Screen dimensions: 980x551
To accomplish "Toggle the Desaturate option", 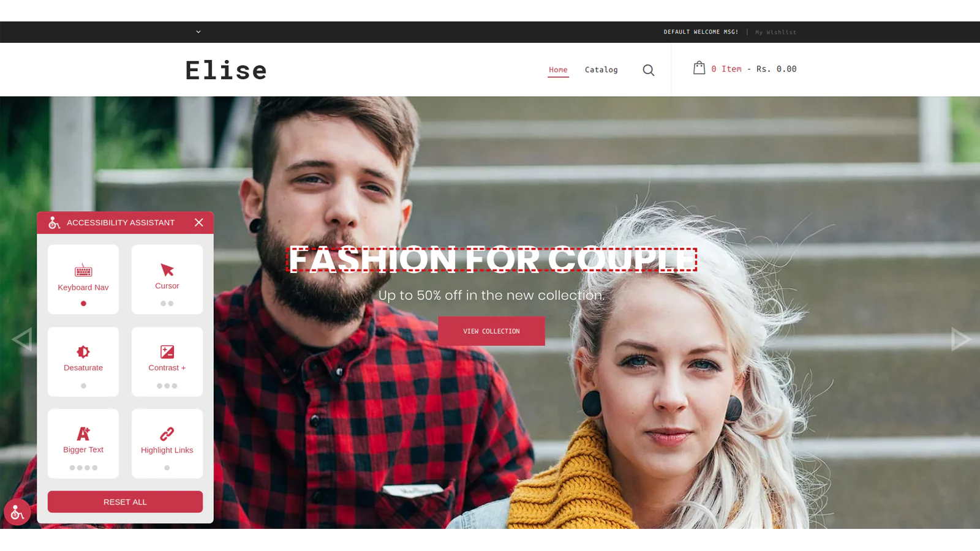I will pyautogui.click(x=83, y=361).
